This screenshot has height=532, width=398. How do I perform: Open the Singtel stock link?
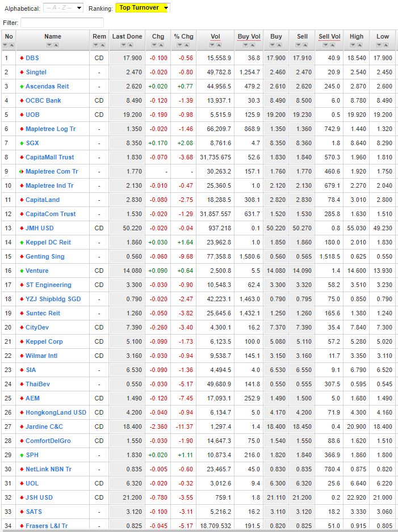coord(36,72)
